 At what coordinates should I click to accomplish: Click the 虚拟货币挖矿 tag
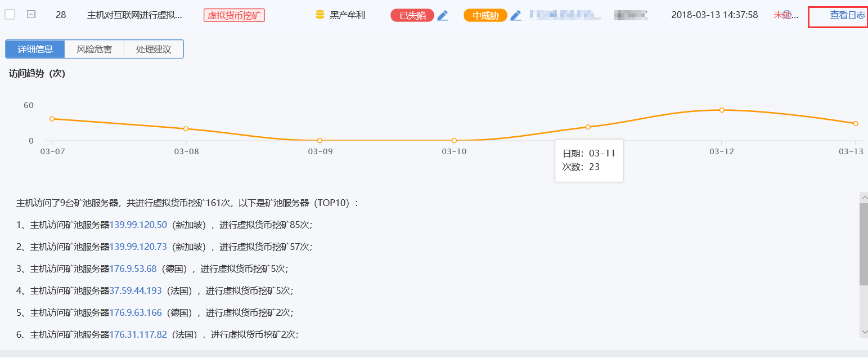(x=234, y=15)
